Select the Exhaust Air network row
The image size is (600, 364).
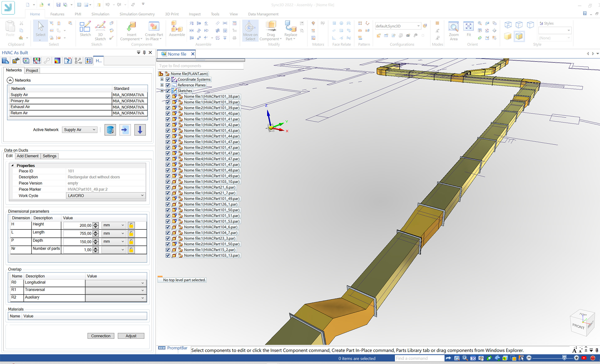77,107
